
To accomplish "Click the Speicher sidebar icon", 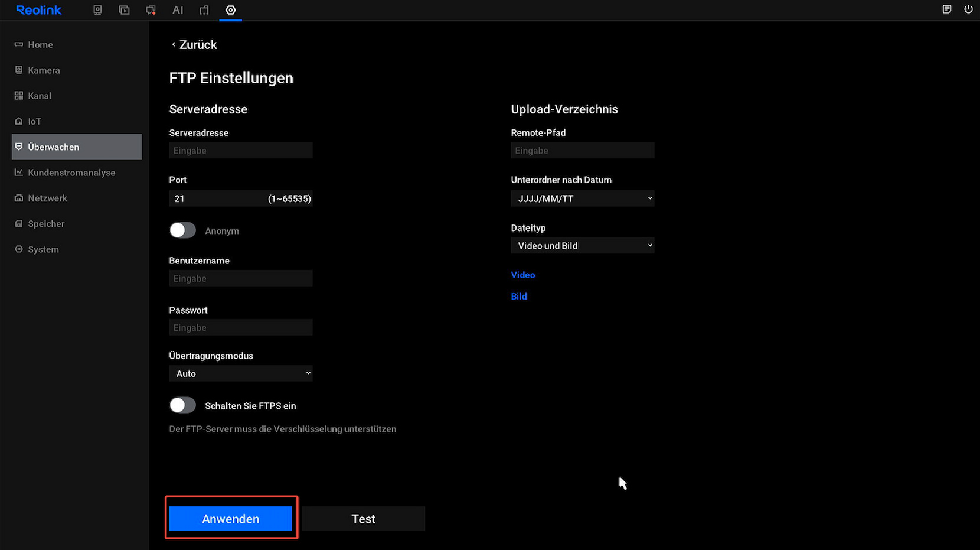I will pos(19,223).
